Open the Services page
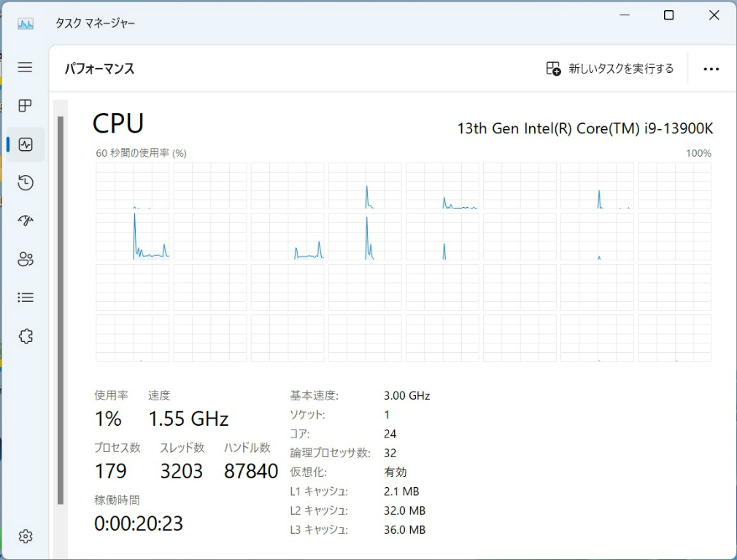Image resolution: width=737 pixels, height=560 pixels. click(26, 335)
